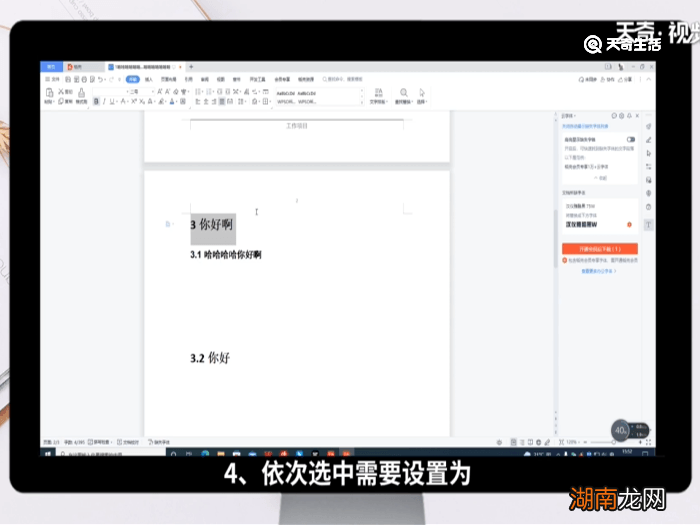This screenshot has height=525, width=700.
Task: Open the font panel settings gear
Action: pyautogui.click(x=621, y=116)
